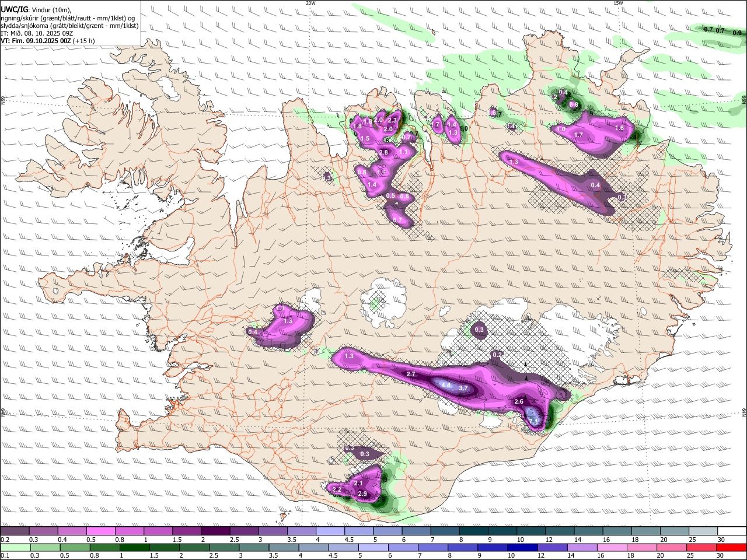This screenshot has height=560, width=747.
Task: Click the UWC/IG title label
Action: pyautogui.click(x=13, y=9)
